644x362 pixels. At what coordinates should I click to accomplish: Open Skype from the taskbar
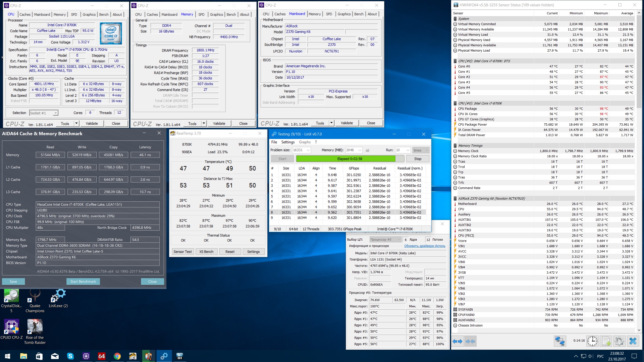pos(70,356)
